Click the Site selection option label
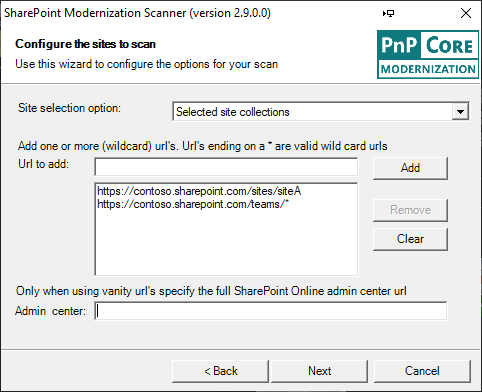Image resolution: width=482 pixels, height=392 pixels. [x=69, y=108]
